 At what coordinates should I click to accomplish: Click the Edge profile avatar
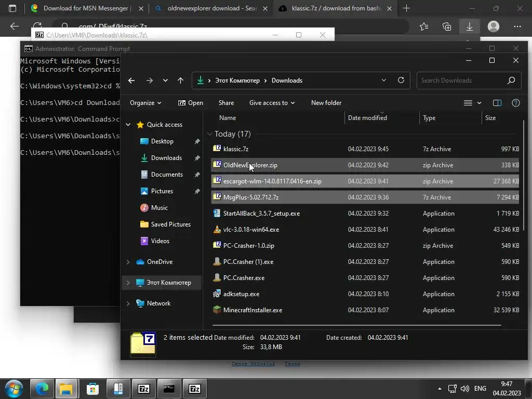494,26
